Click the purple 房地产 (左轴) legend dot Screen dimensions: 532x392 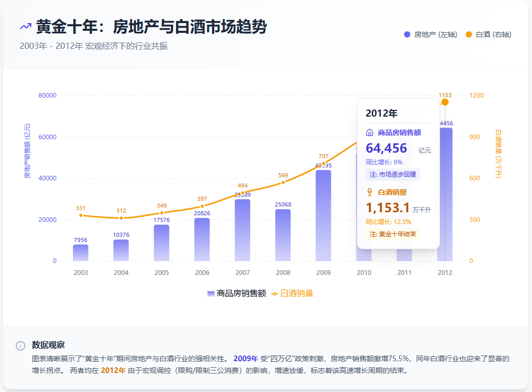407,34
